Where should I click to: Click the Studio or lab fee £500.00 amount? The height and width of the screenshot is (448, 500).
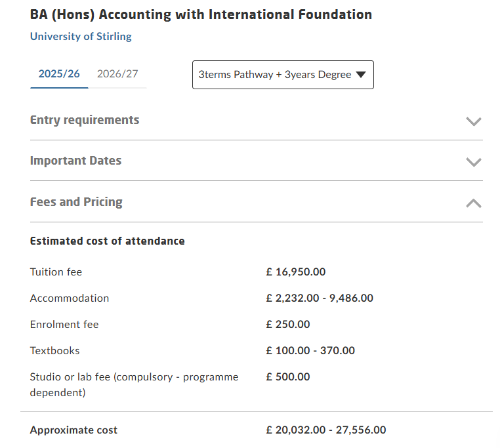[x=288, y=377]
